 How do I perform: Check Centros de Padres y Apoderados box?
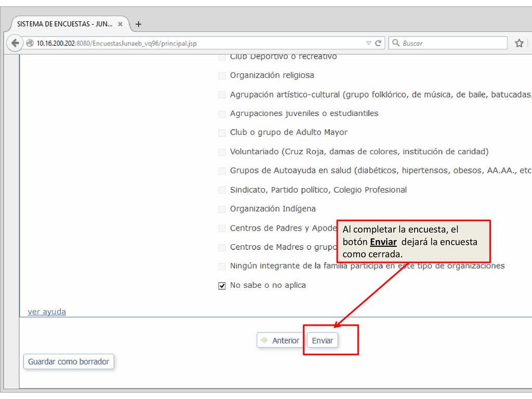pyautogui.click(x=222, y=229)
